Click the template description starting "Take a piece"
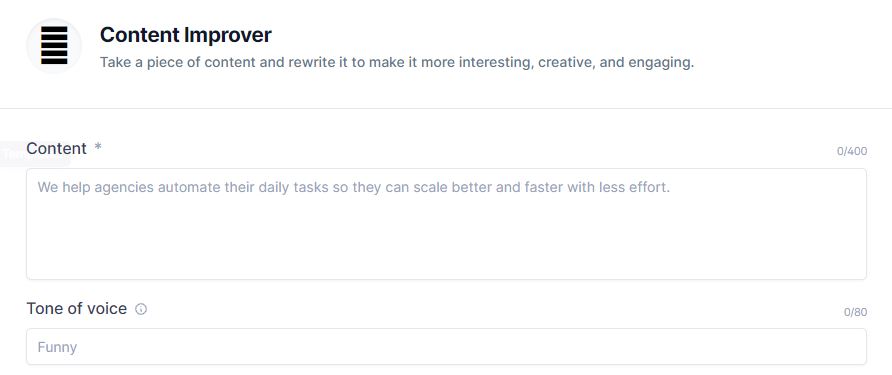Viewport: 892px width, 375px height. point(397,63)
